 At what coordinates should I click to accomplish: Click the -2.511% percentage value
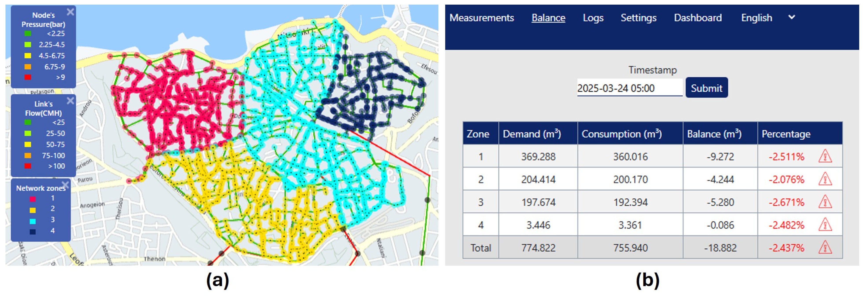coord(786,156)
